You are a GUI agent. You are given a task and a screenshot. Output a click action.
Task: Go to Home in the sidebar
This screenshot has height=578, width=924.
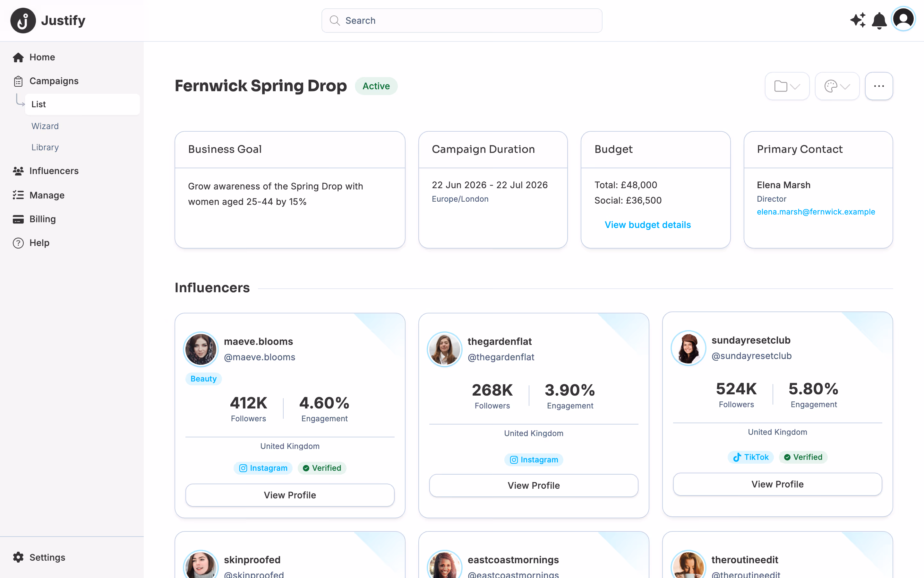coord(42,57)
